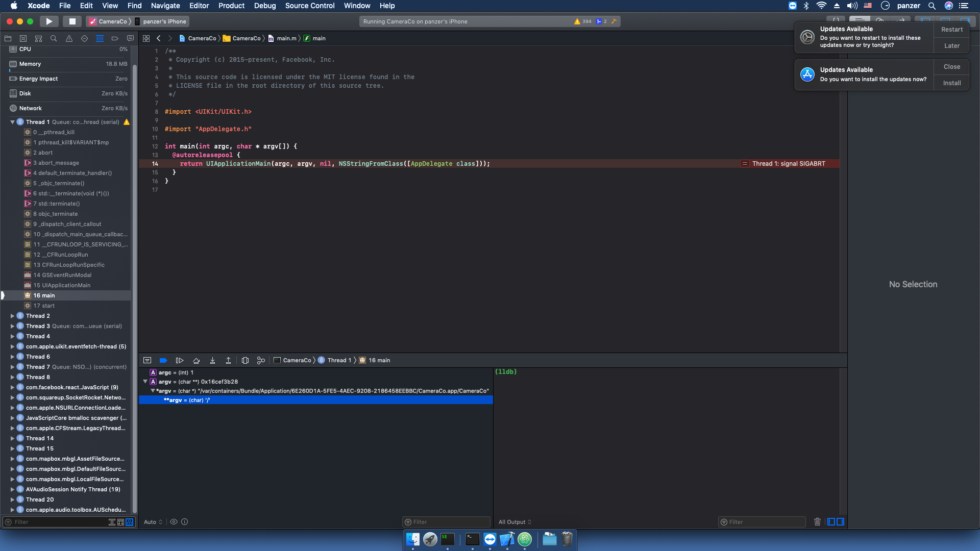980x551 pixels.
Task: Clear the console with trash icon
Action: (x=817, y=522)
